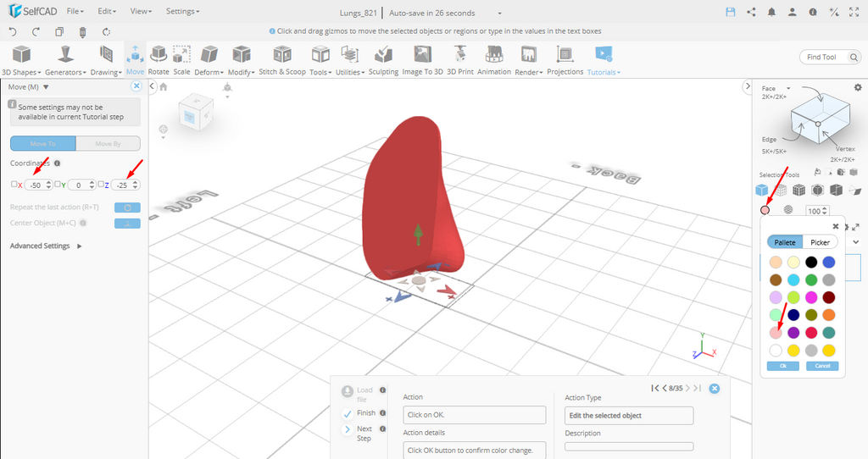Click the save icon in header
Image resolution: width=868 pixels, height=459 pixels.
731,13
